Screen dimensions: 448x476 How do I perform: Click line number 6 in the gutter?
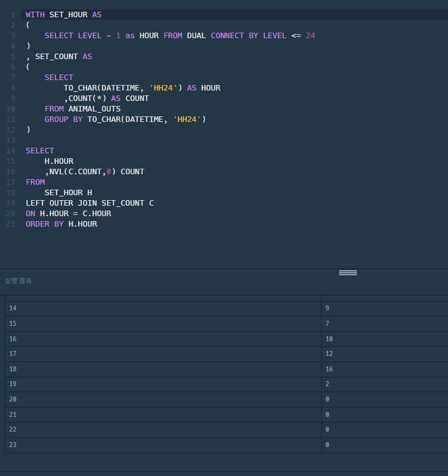(13, 67)
